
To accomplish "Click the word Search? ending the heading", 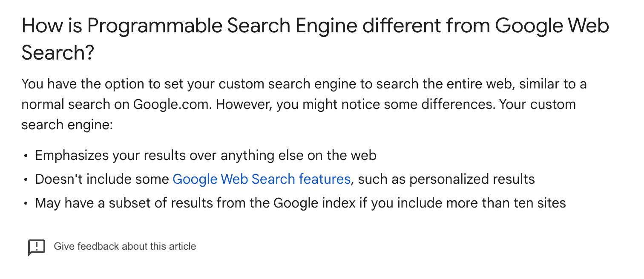I will (x=57, y=53).
